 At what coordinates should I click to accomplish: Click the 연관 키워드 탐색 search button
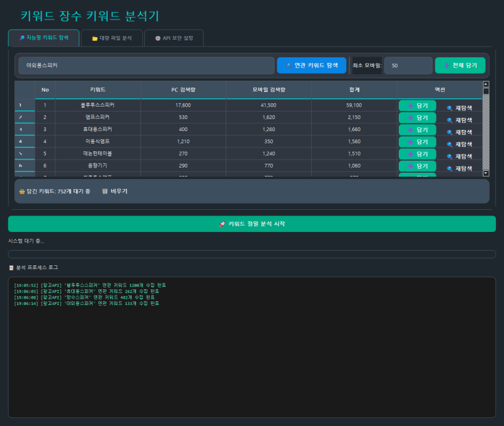click(311, 66)
